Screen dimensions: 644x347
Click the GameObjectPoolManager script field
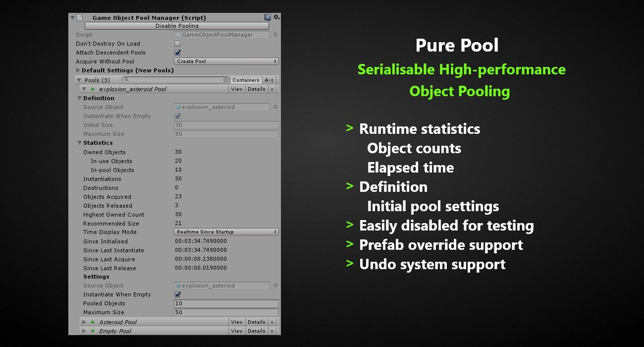[x=222, y=35]
